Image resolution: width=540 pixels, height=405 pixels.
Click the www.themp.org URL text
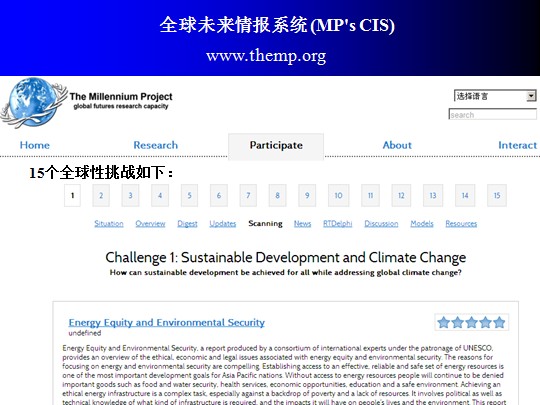(x=266, y=56)
